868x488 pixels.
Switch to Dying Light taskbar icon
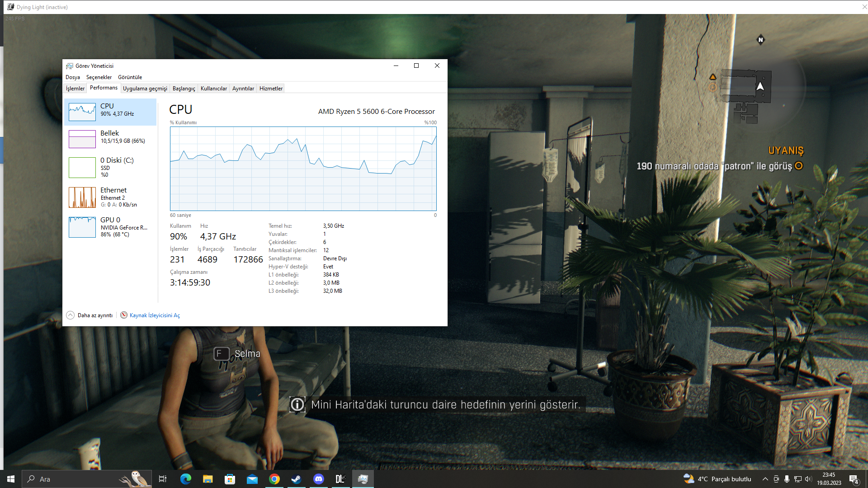click(x=340, y=479)
